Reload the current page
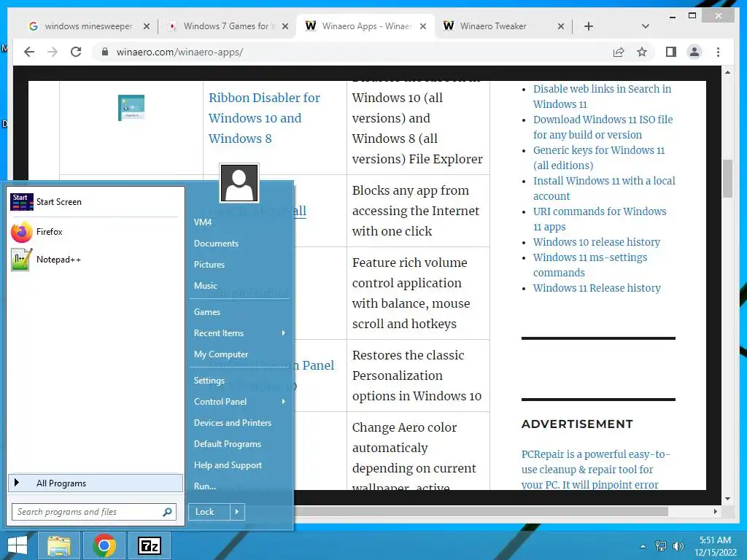 tap(76, 52)
